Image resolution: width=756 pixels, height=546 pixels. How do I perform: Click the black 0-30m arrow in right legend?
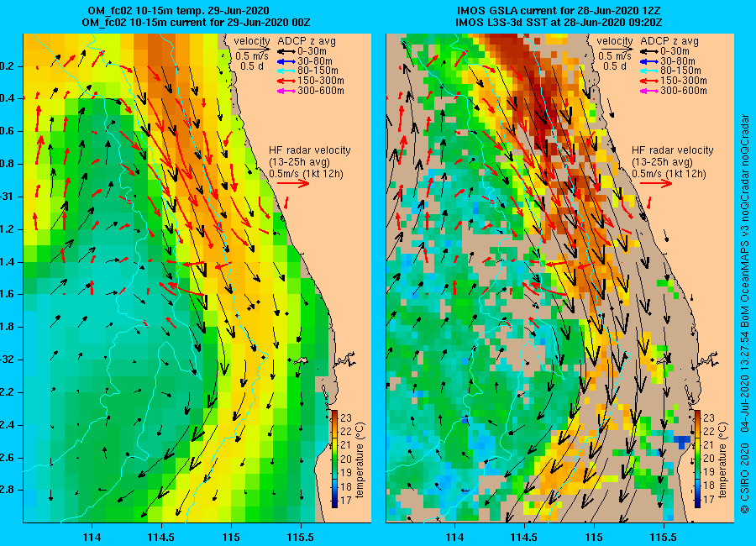[x=649, y=51]
